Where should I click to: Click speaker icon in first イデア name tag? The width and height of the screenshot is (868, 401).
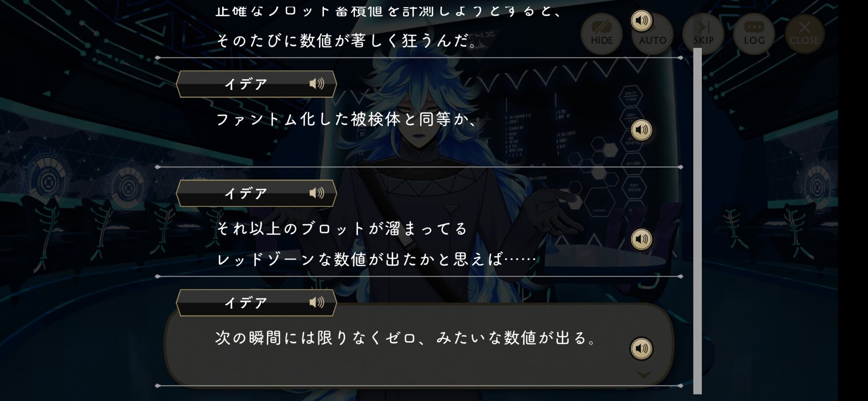point(317,83)
